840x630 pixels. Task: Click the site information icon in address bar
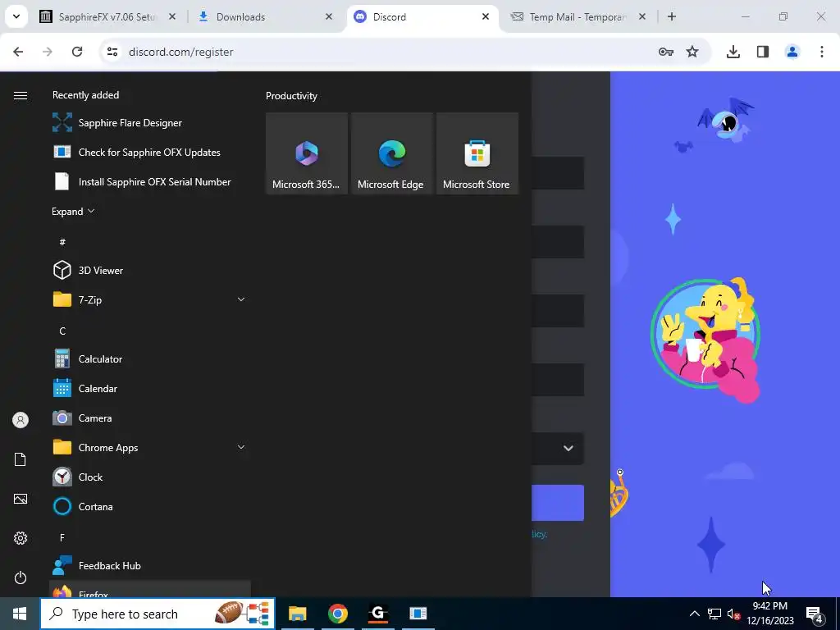112,52
